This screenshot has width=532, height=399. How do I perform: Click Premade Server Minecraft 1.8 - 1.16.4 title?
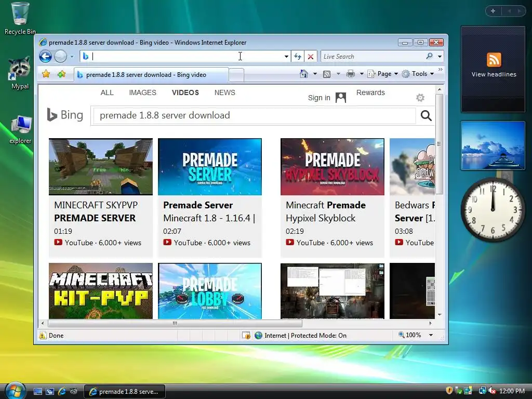[209, 211]
